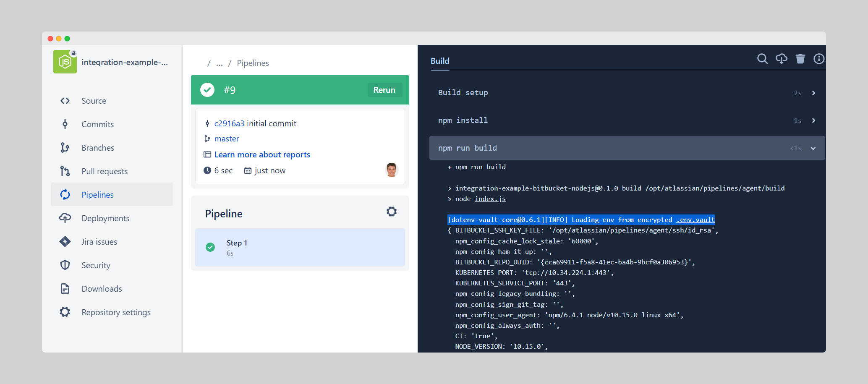This screenshot has width=868, height=384.
Task: Click the highlighted dotenv-vault-core log line
Action: click(581, 219)
